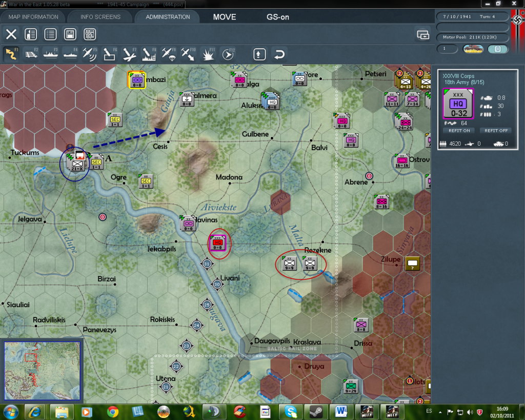
Task: Click the Motor Pool 211K (123K) readout
Action: tap(473, 37)
